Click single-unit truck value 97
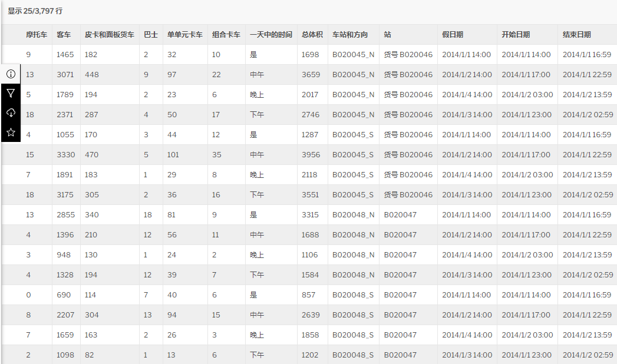This screenshot has width=617, height=364. pos(171,75)
